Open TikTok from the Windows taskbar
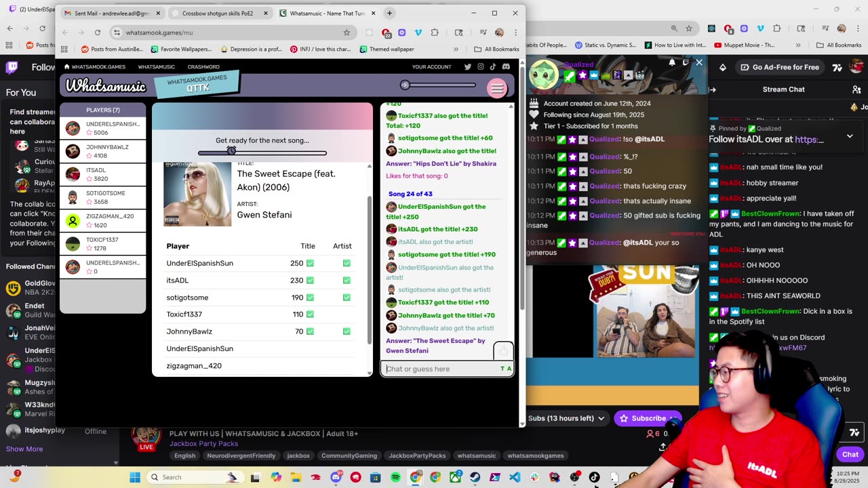This screenshot has width=868, height=488. click(594, 477)
